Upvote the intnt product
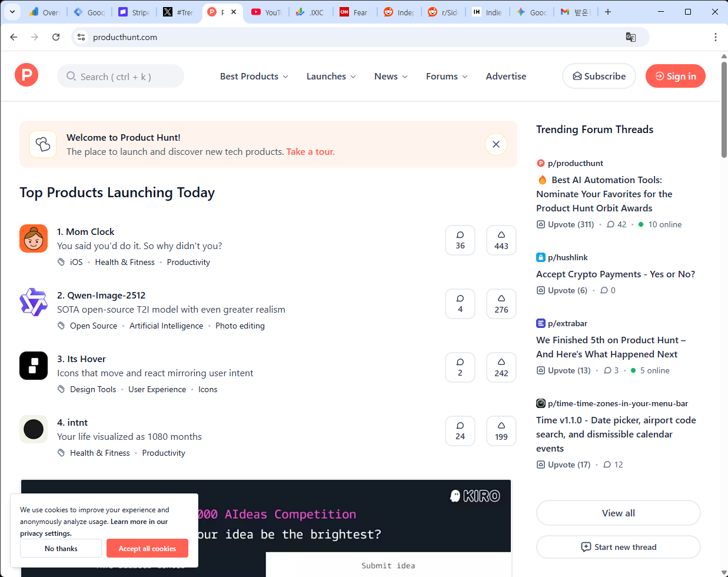 (501, 431)
